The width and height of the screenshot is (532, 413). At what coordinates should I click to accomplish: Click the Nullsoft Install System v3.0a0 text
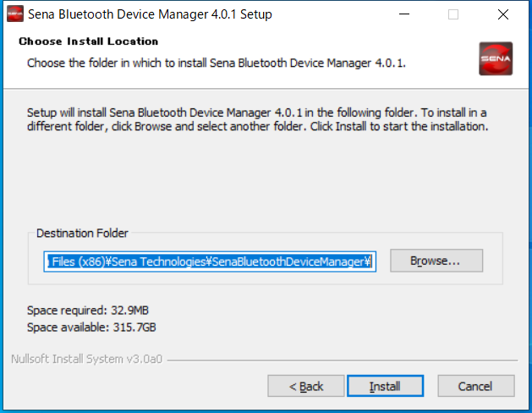(87, 359)
